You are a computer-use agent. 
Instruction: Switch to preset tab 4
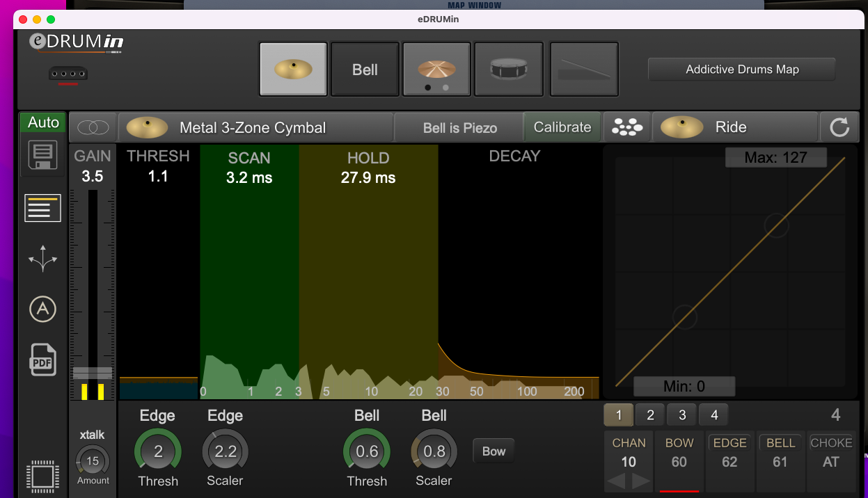pos(713,415)
